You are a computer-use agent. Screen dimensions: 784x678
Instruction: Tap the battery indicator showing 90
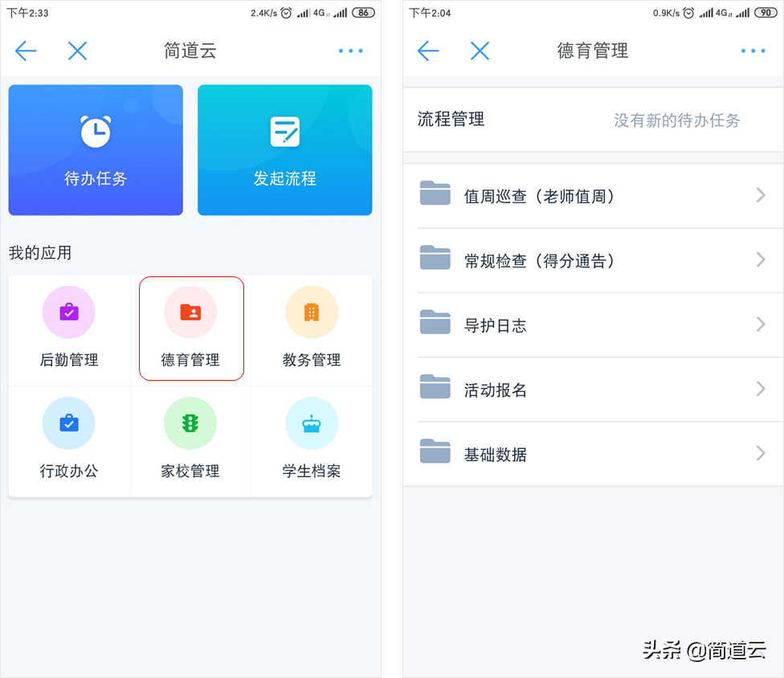(x=766, y=13)
